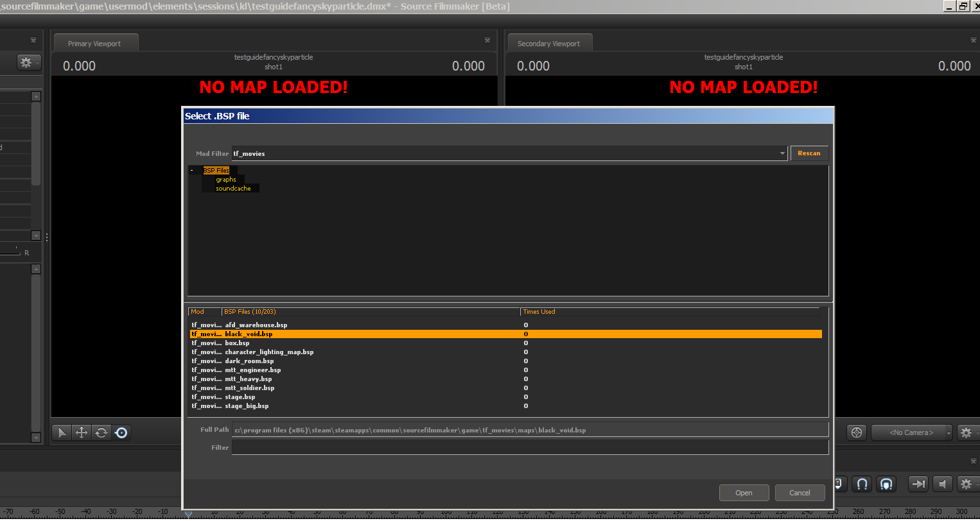Select stage_big.bsp in the file list
The image size is (980, 521).
point(247,406)
